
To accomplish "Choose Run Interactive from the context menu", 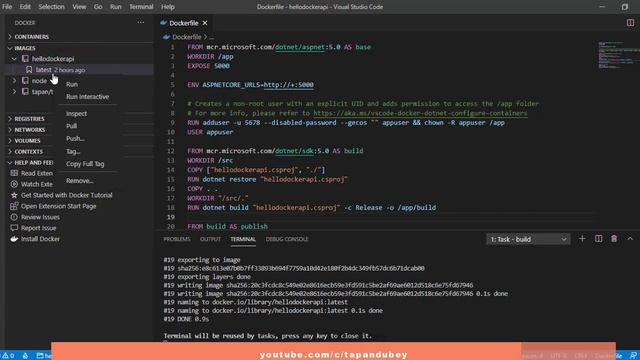I will pos(87,97).
